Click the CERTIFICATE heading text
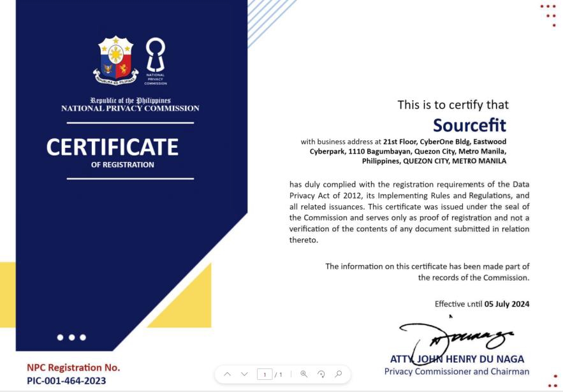This screenshot has width=563, height=392. 112,147
